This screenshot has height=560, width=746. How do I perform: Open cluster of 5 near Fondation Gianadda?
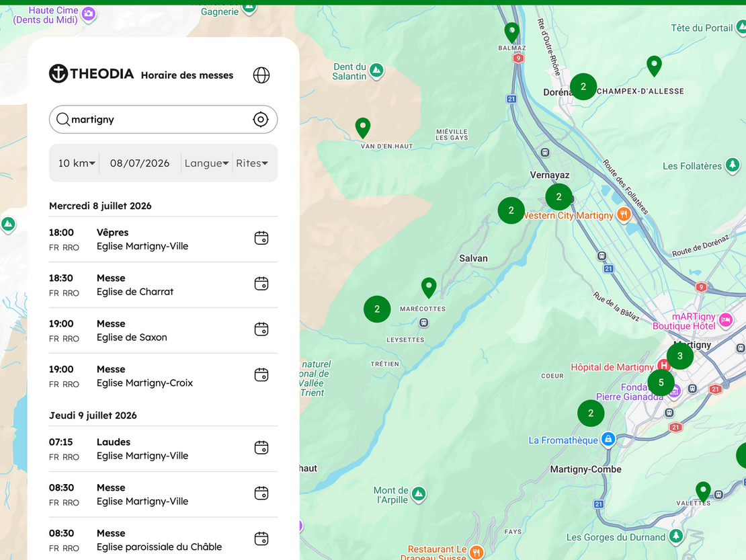661,383
